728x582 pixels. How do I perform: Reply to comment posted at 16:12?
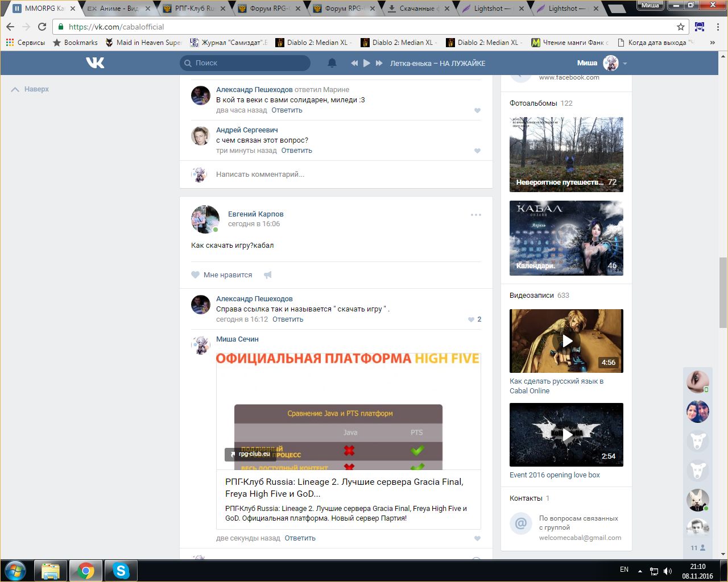tap(288, 319)
